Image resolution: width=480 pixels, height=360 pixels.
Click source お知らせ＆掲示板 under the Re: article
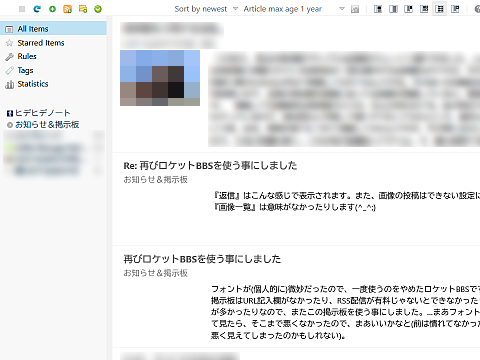[155, 180]
